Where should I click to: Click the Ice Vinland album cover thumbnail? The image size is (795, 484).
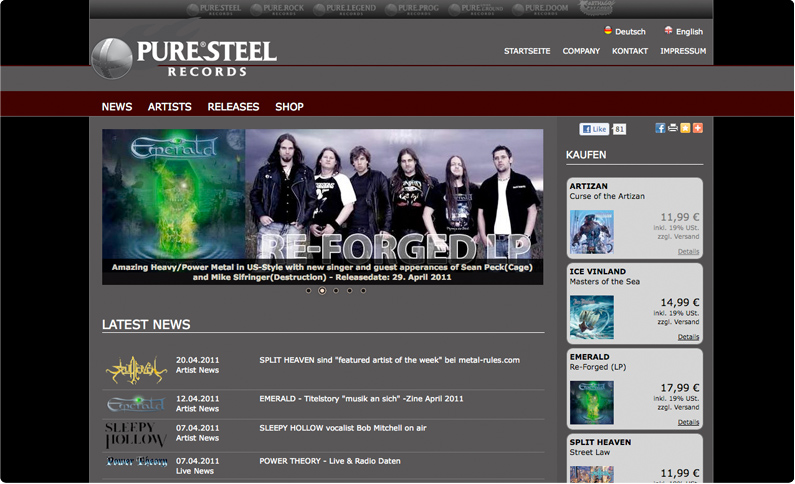click(592, 317)
